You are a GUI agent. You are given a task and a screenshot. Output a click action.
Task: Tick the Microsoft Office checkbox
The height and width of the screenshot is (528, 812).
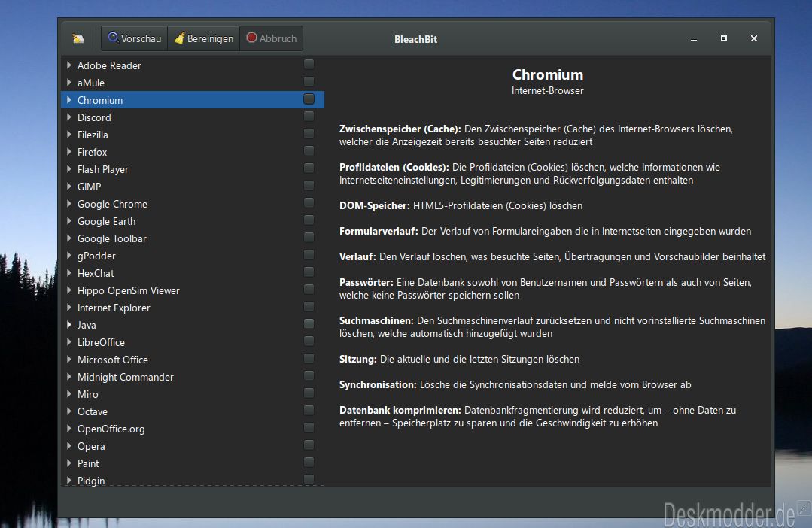pyautogui.click(x=309, y=358)
